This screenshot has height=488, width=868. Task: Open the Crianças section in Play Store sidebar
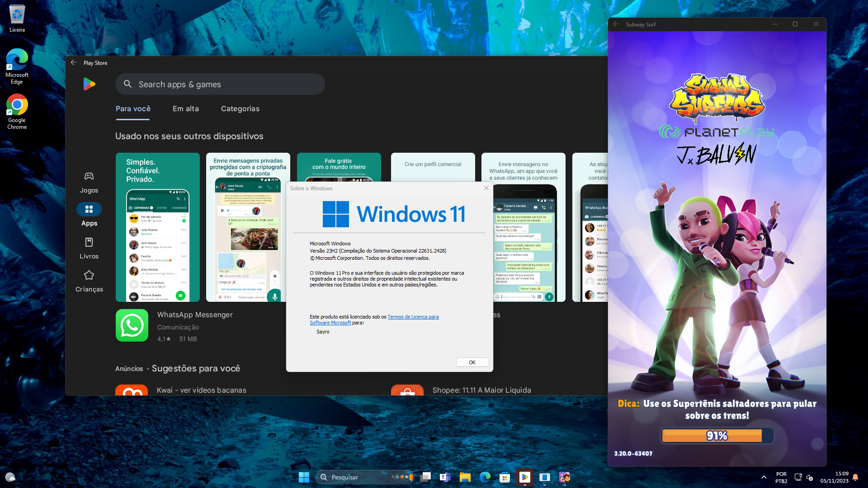point(89,281)
